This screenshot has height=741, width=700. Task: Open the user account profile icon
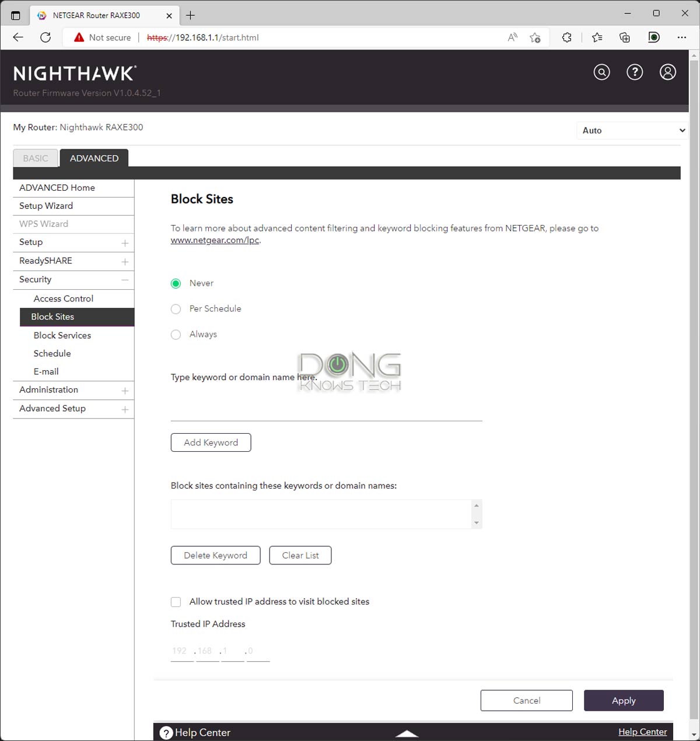click(x=668, y=72)
